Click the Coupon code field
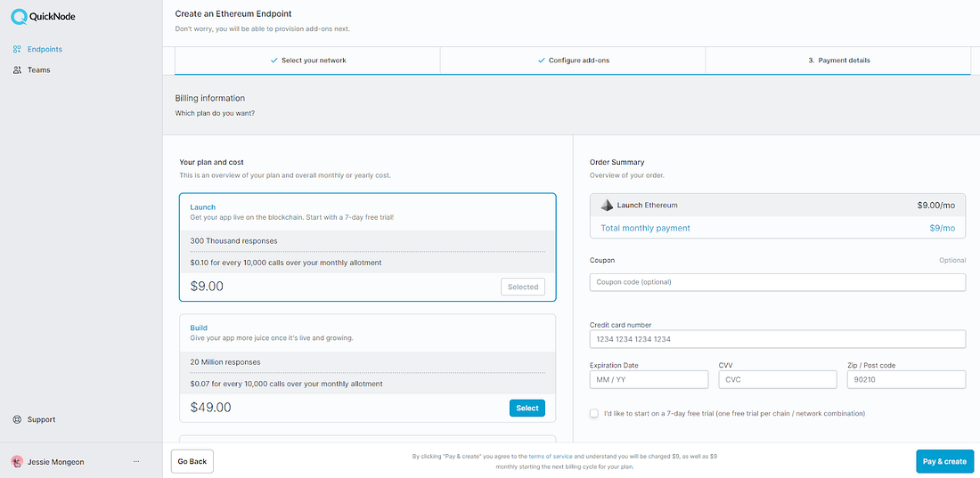 [x=778, y=282]
